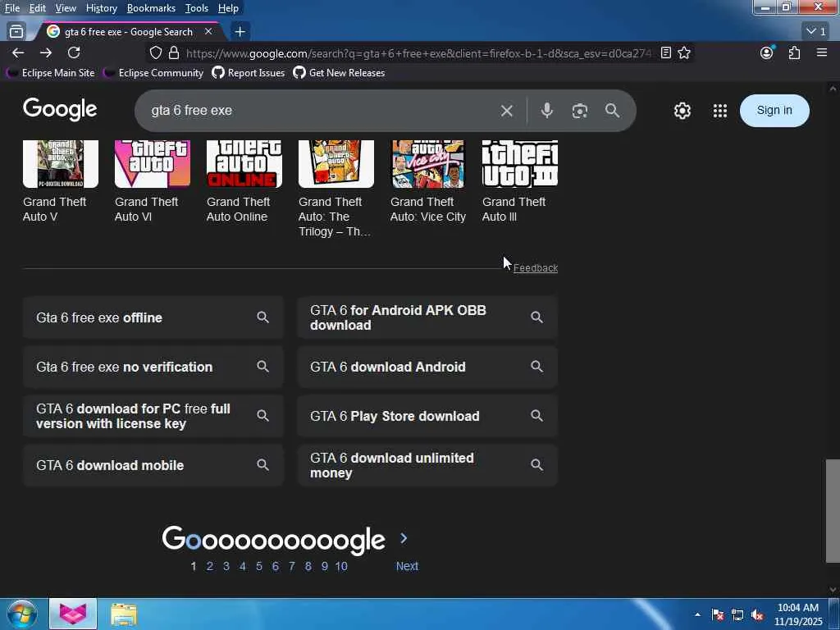This screenshot has height=630, width=840.
Task: Open a new tab with the plus button
Action: (x=240, y=32)
